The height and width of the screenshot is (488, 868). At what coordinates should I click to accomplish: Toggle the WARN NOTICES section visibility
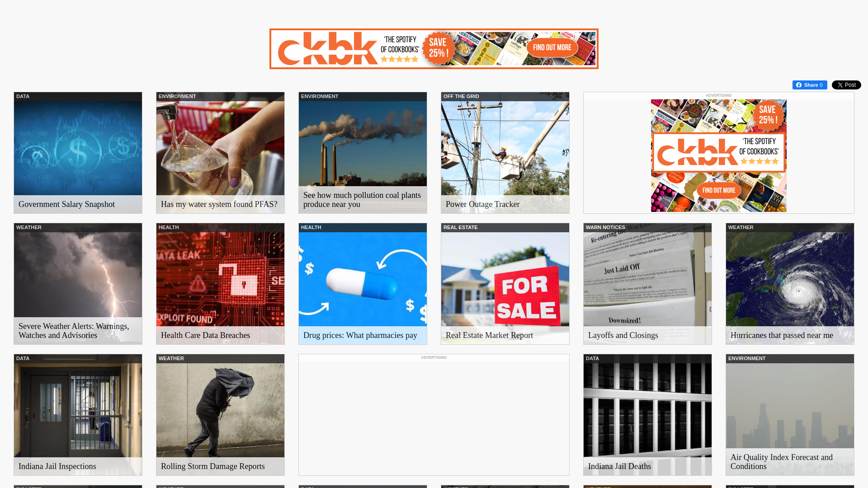point(605,227)
